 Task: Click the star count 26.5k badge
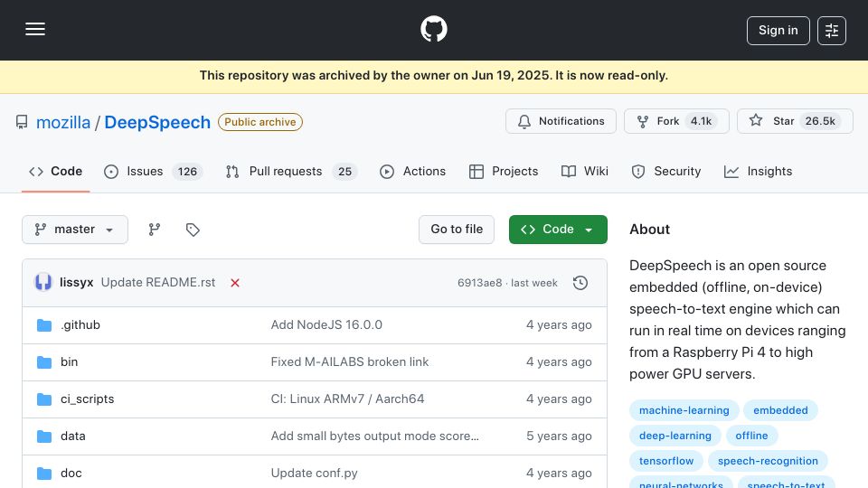(x=820, y=121)
